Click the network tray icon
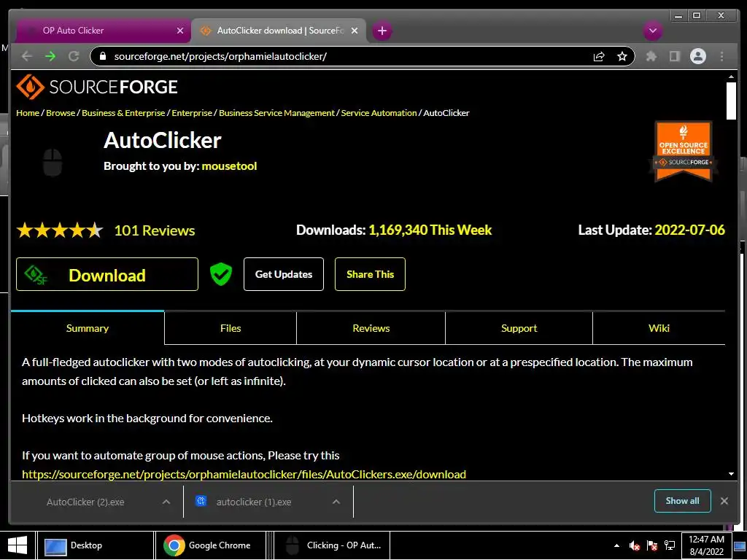Viewport: 747px width, 560px height. 670,545
